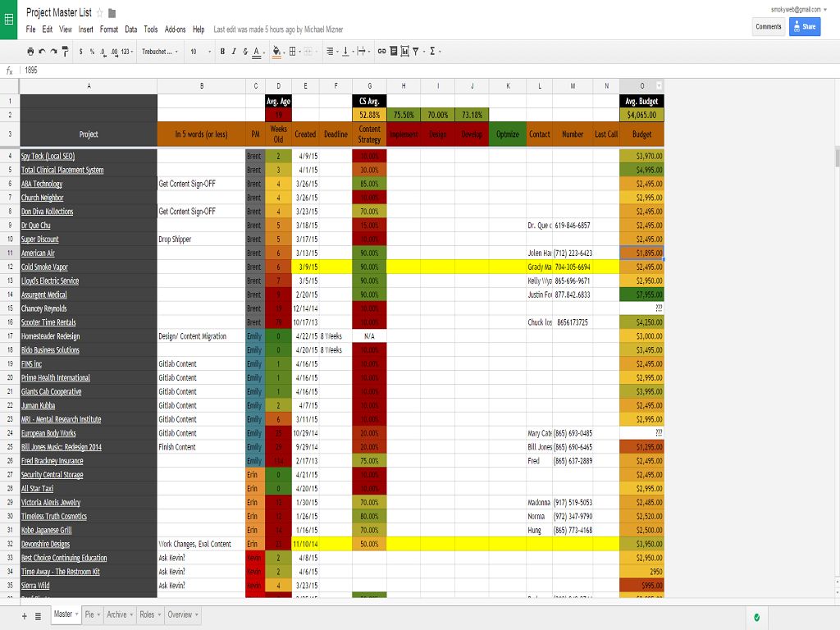Click the Print icon in the toolbar

(x=30, y=52)
